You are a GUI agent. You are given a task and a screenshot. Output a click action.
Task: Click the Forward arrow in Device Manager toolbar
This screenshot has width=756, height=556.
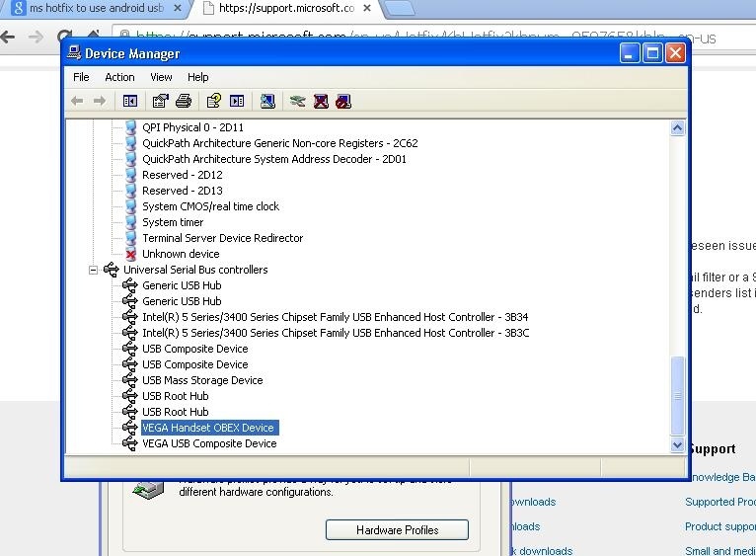tap(100, 101)
